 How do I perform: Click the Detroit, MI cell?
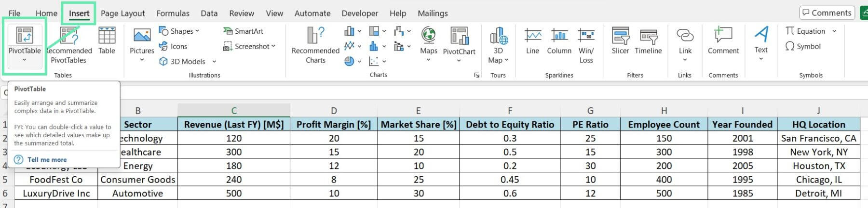click(818, 193)
